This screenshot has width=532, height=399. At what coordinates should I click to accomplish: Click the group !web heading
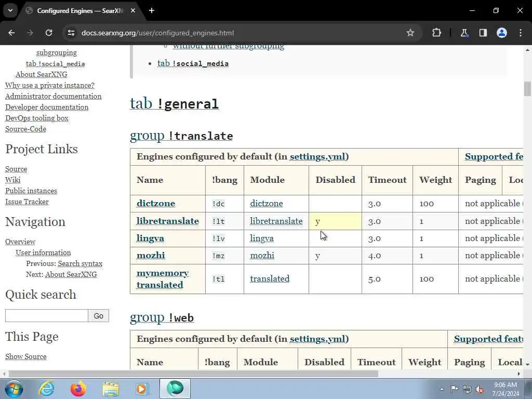(x=162, y=317)
